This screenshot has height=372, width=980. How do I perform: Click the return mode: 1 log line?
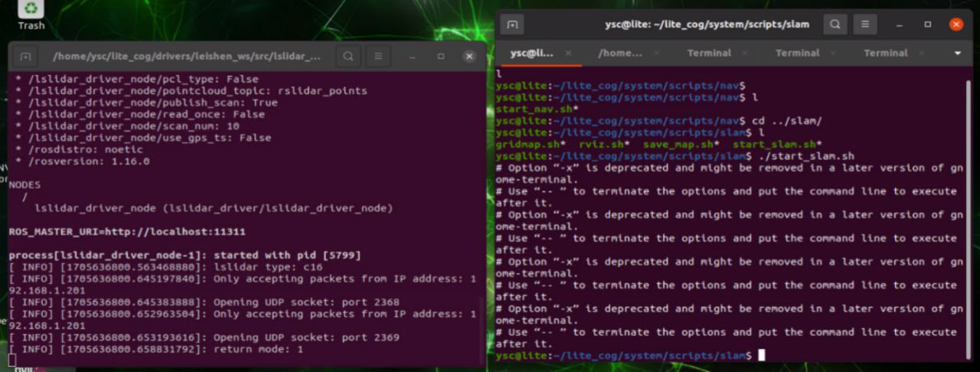click(156, 349)
